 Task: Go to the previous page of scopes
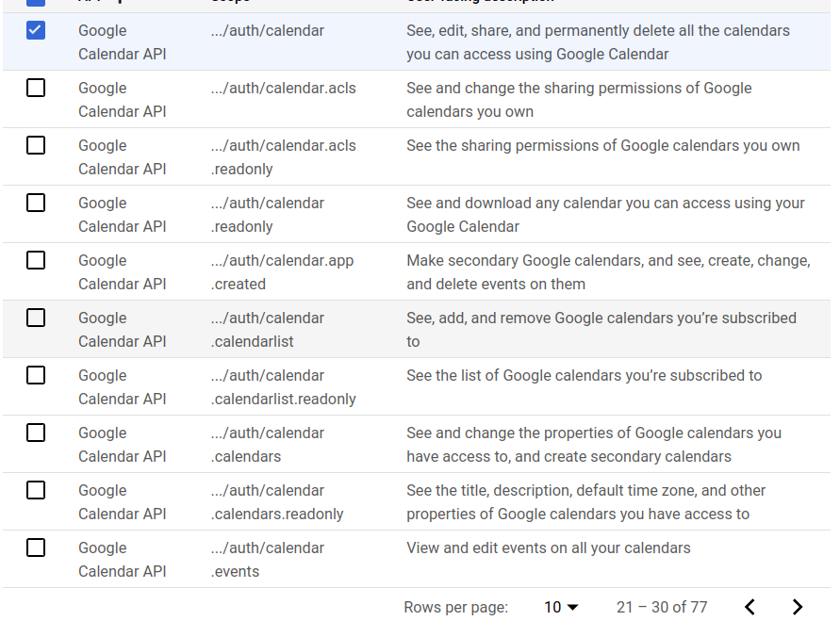750,607
